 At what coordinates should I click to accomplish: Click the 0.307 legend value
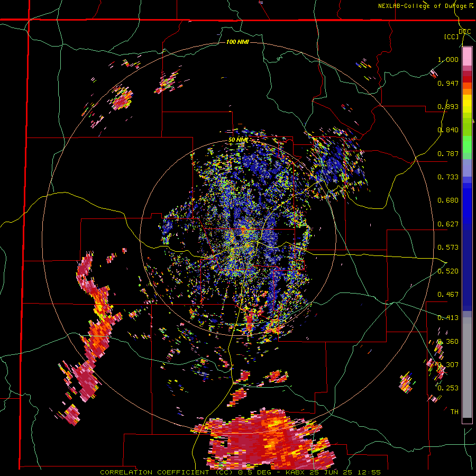tap(448, 365)
